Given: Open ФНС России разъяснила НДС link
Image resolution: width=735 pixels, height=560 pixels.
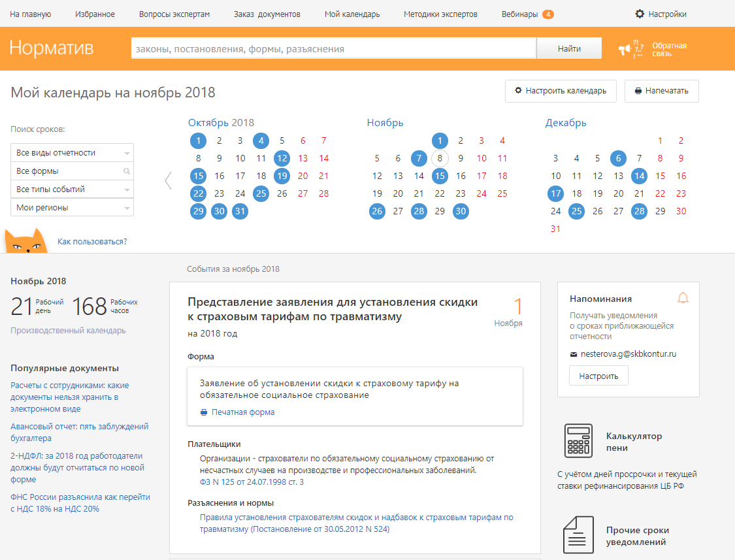Looking at the screenshot, I should [80, 502].
